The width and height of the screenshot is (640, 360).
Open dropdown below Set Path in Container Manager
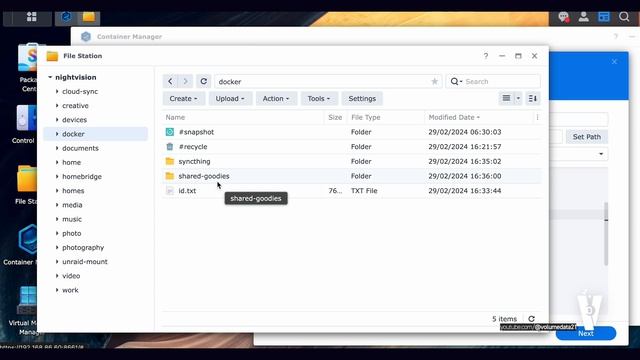click(x=601, y=154)
